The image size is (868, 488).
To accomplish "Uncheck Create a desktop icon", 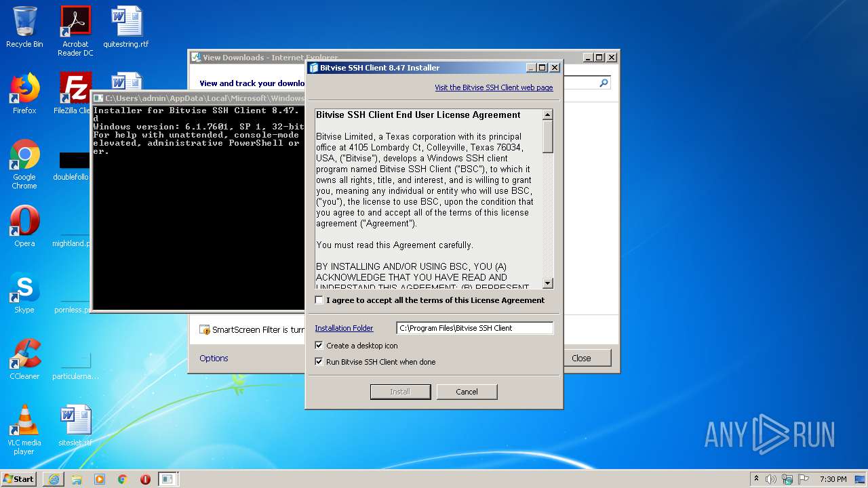I will (x=319, y=346).
